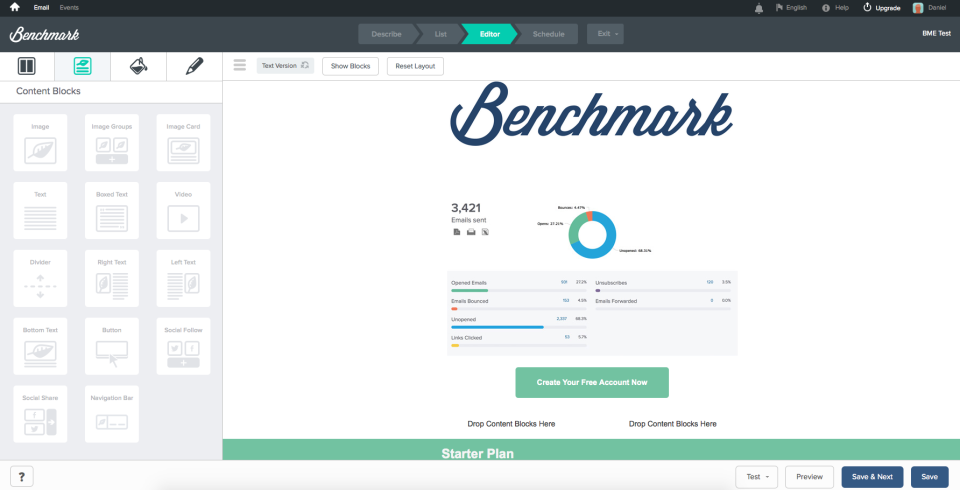Click left Drop Content Blocks Here area
Viewport: 960px width, 490px height.
pos(511,424)
